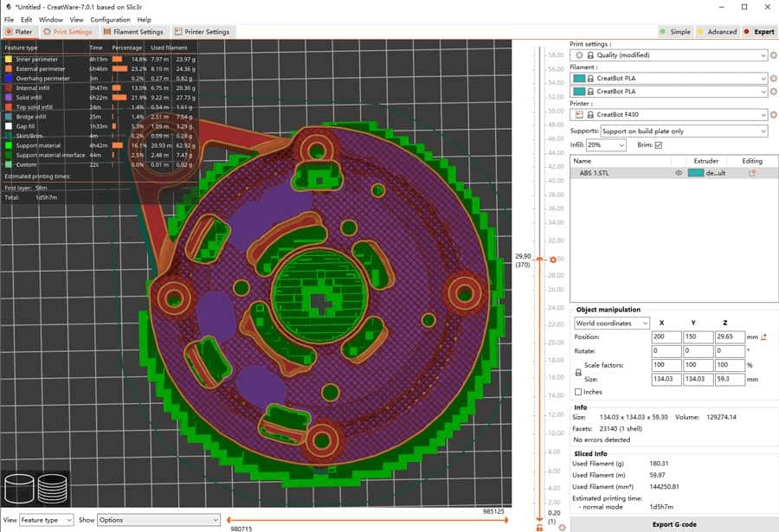This screenshot has height=532, width=779.
Task: Click the Scale factors X field
Action: tap(666, 365)
